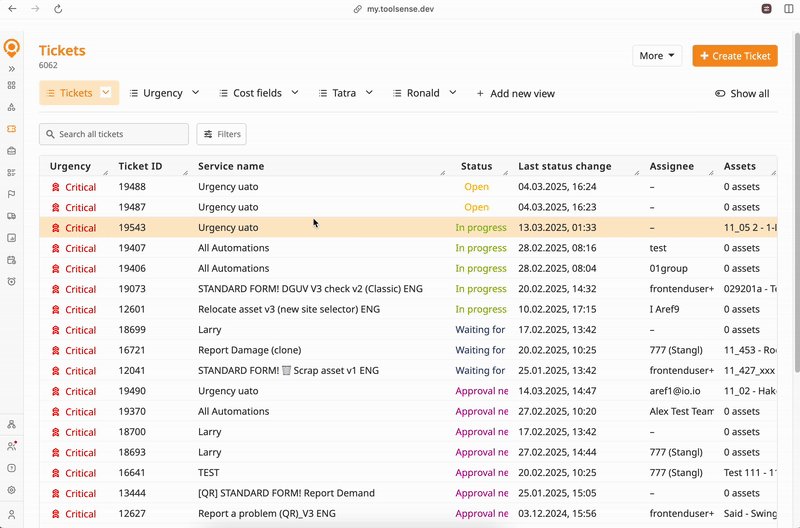Open the help question icon in sidebar
This screenshot has height=528, width=800.
pos(12,468)
